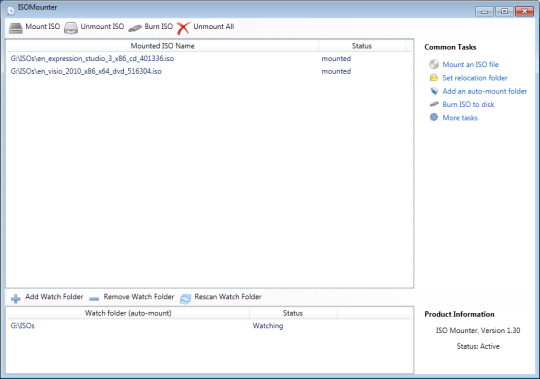This screenshot has width=540, height=379.
Task: Click the gear icon beside More tasks
Action: tap(434, 117)
